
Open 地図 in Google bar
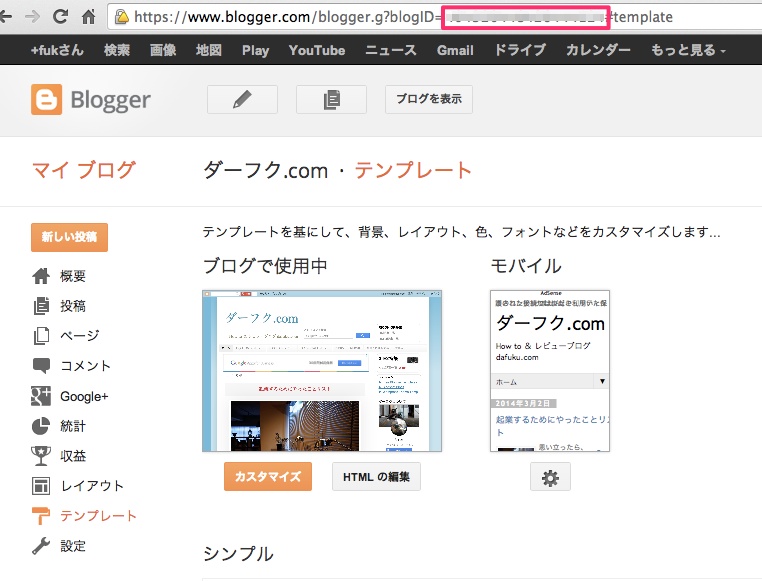(209, 50)
